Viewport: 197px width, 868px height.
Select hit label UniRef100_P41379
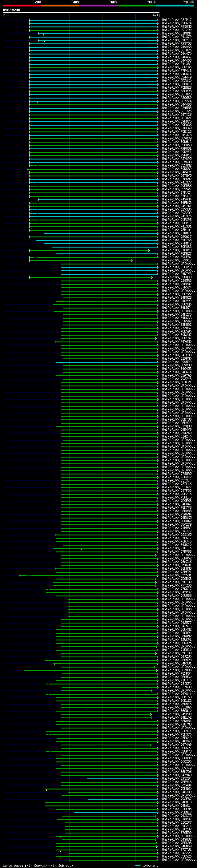click(x=177, y=37)
